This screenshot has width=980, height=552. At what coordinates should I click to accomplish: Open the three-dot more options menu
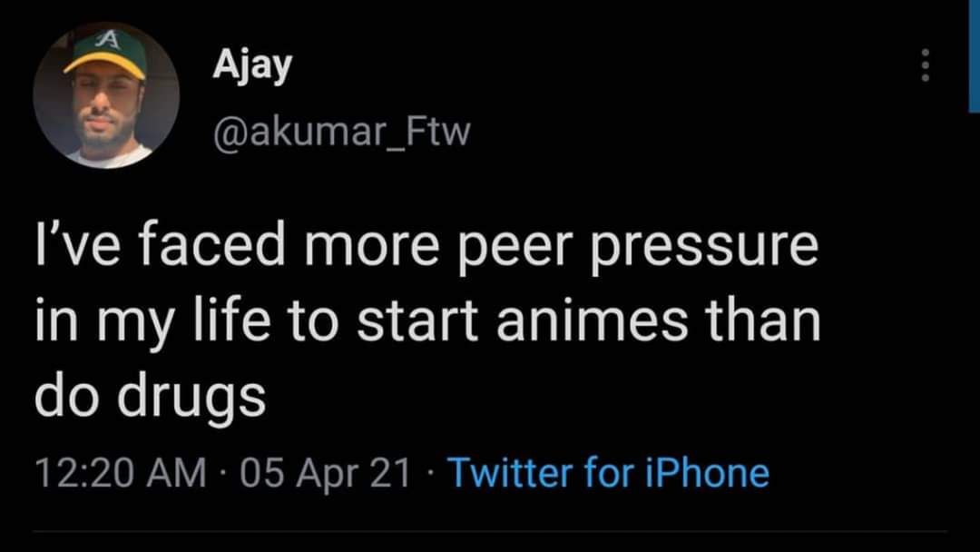click(925, 66)
